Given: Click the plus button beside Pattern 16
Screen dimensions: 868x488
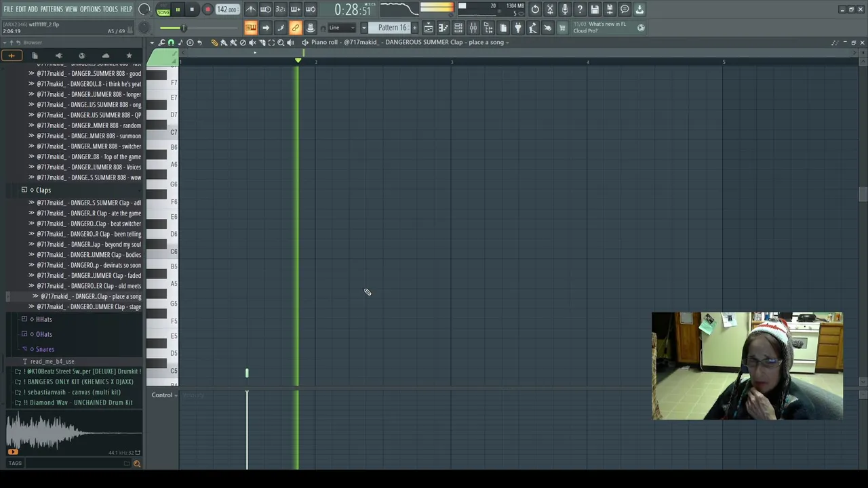Looking at the screenshot, I should click(414, 28).
